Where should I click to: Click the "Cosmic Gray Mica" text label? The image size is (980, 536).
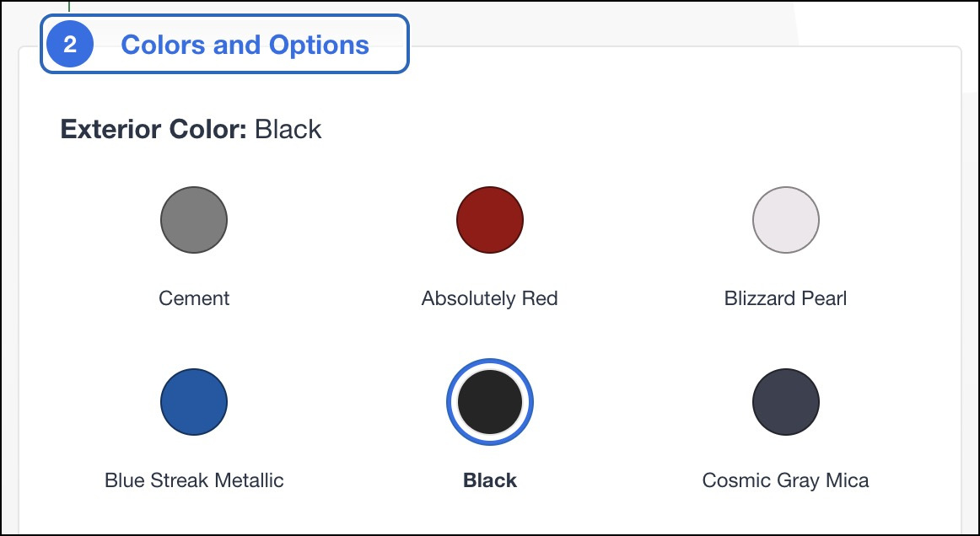(785, 480)
